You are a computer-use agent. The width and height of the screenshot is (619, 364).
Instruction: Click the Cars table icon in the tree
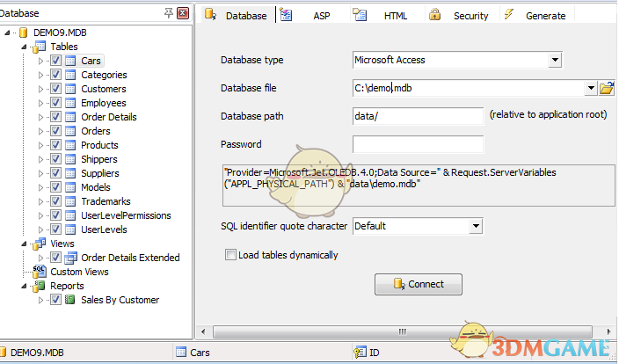click(70, 61)
